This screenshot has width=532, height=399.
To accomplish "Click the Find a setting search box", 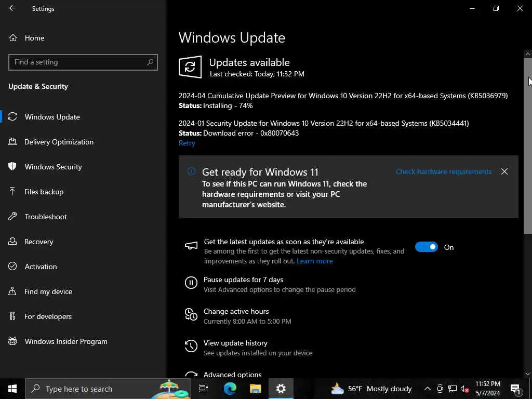I will 83,62.
